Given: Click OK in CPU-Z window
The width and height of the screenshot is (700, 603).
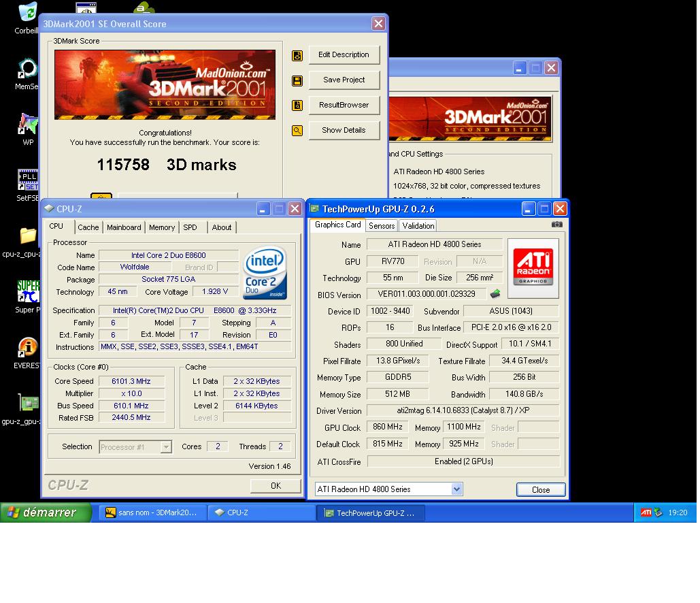Looking at the screenshot, I should [276, 485].
